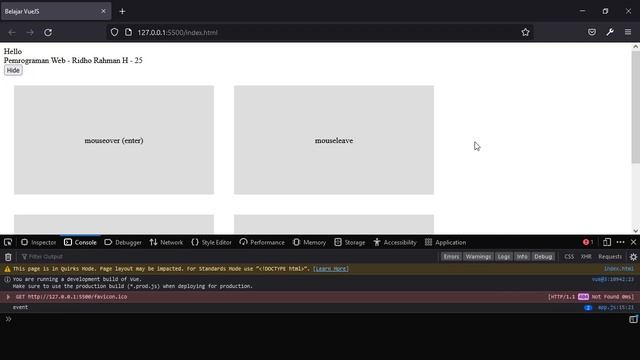Reload the page with the refresh icon
640x360 pixels.
click(48, 32)
